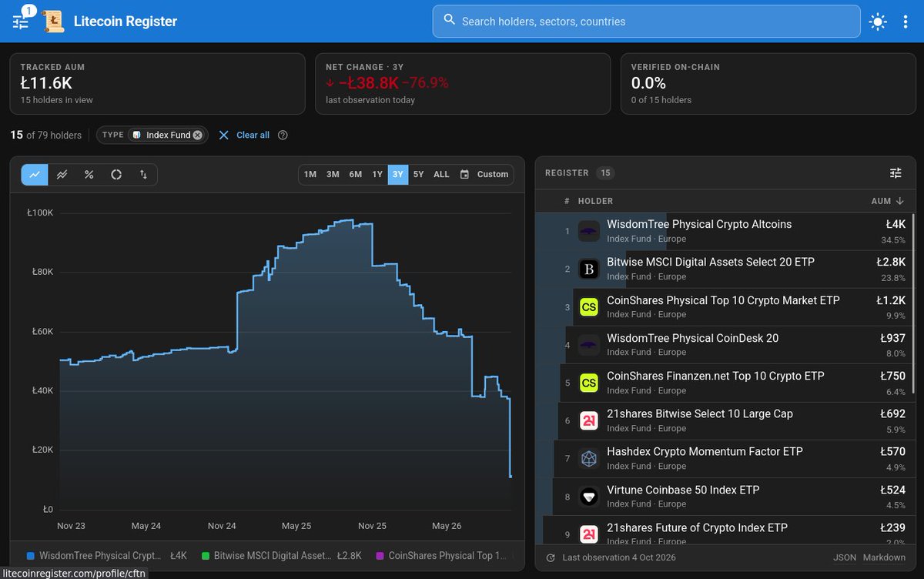This screenshot has width=924, height=579.
Task: Click Virtune Coinbase 50 Index logo
Action: tap(589, 497)
